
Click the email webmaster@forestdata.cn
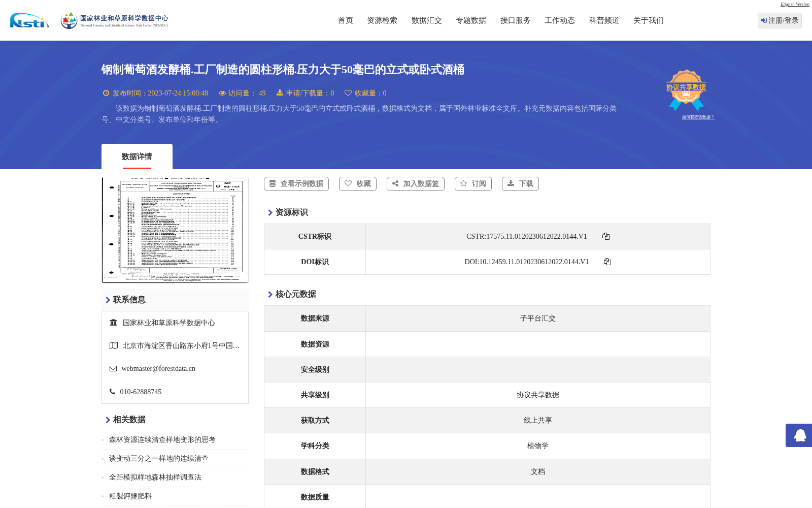158,369
